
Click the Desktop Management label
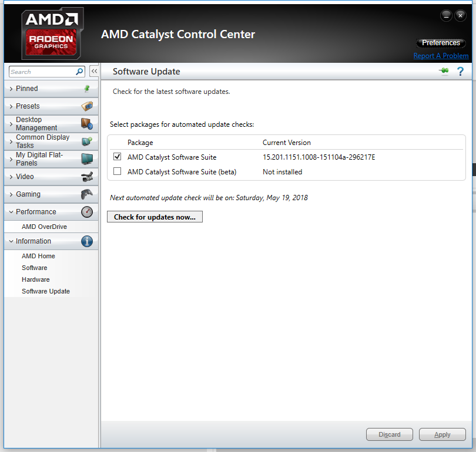pyautogui.click(x=36, y=124)
